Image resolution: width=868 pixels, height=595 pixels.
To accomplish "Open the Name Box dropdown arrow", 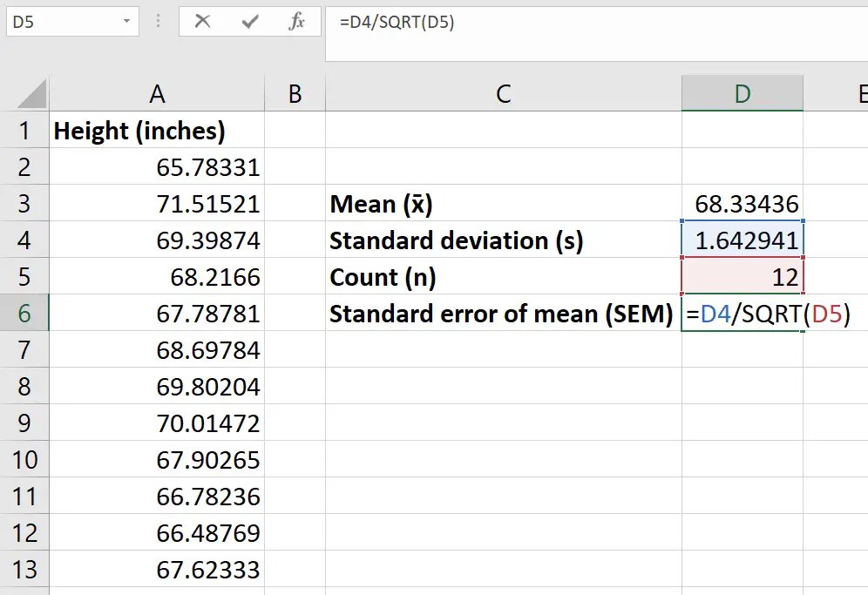I will click(126, 22).
